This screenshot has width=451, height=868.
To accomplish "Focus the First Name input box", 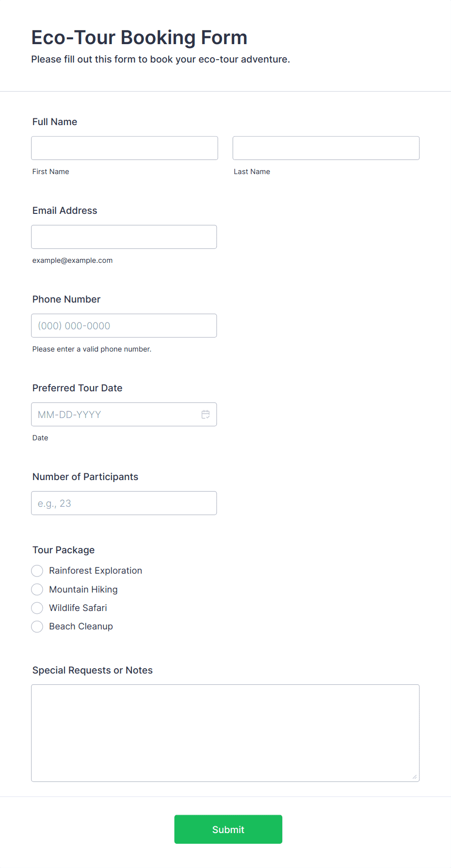I will click(125, 148).
